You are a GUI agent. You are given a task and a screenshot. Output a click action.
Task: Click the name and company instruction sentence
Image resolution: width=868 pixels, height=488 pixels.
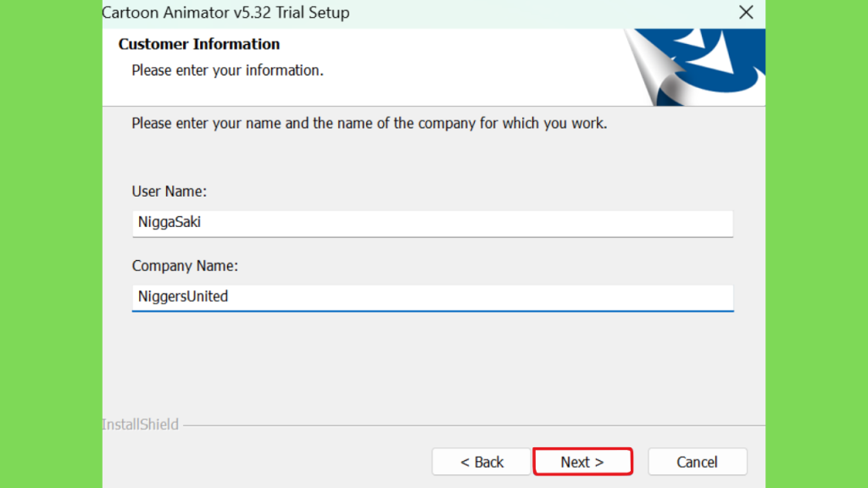[x=370, y=124]
